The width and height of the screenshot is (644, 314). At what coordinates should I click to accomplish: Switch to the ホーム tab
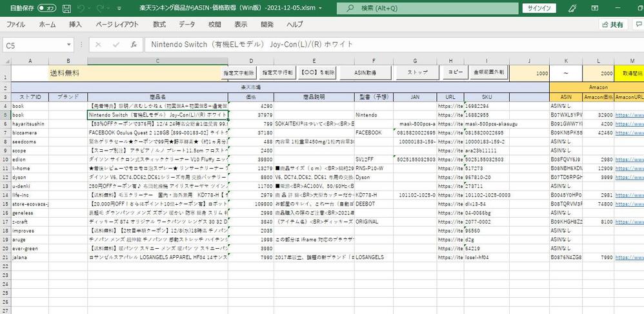(x=48, y=25)
